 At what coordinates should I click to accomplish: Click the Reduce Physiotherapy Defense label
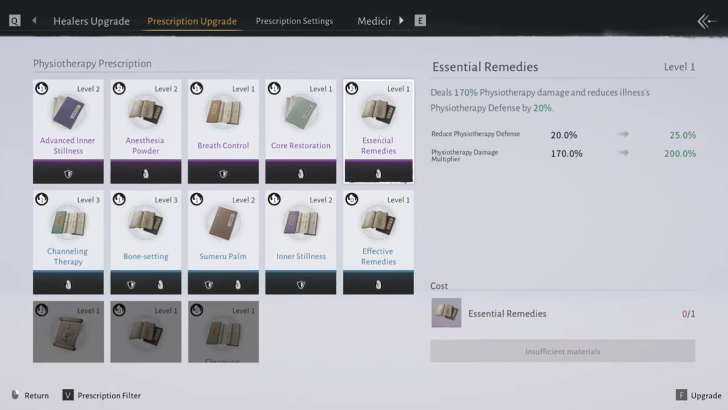(475, 134)
